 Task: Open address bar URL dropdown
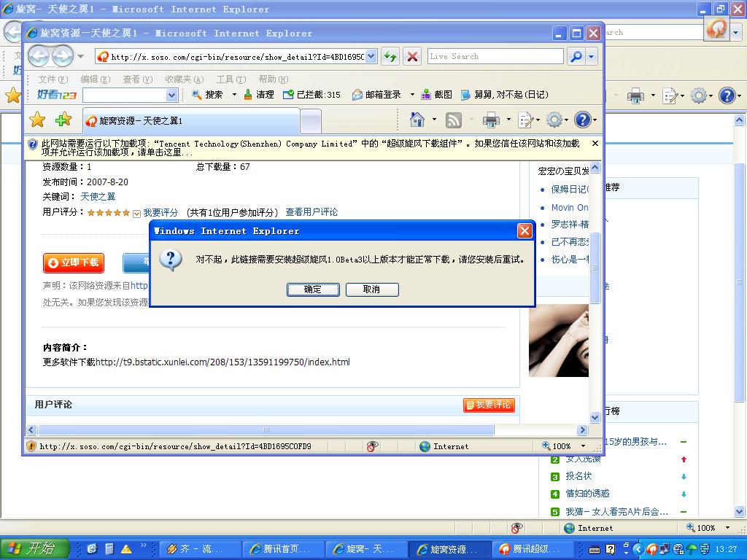click(371, 57)
